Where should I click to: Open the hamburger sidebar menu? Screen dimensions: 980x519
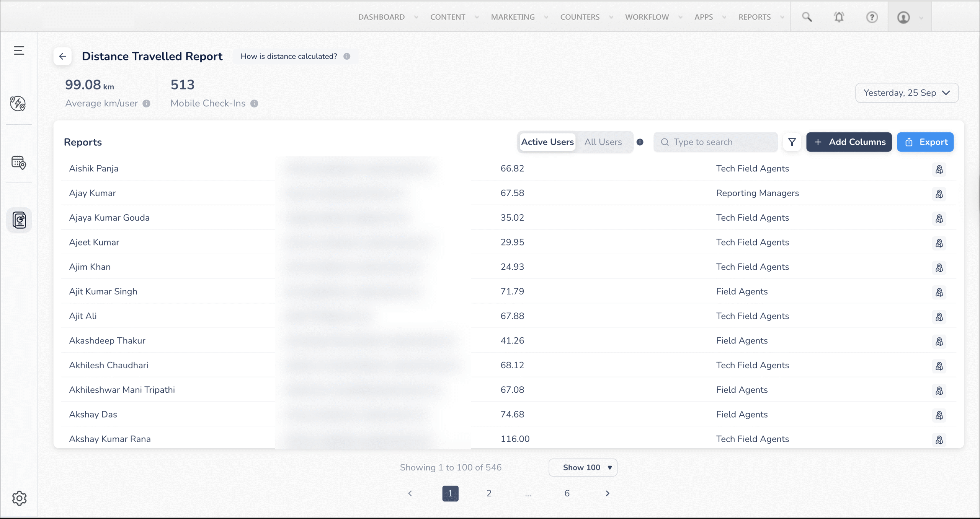tap(19, 50)
